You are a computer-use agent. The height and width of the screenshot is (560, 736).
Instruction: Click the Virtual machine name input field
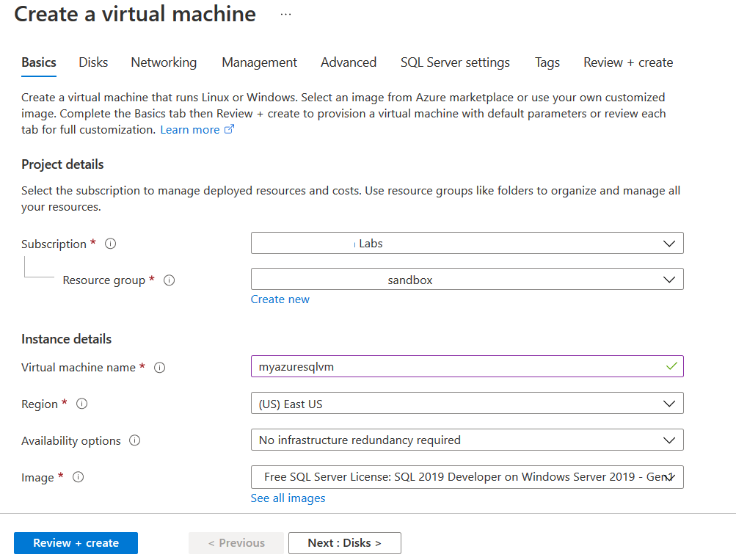455,366
